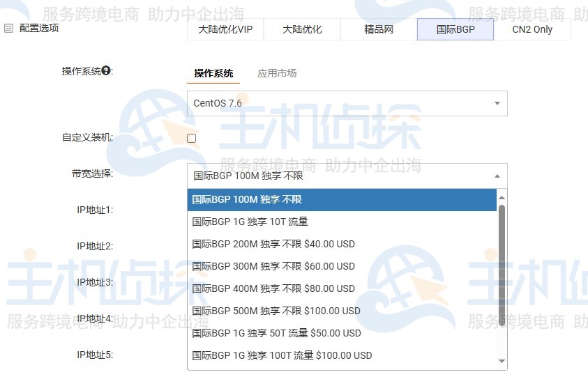588x379 pixels.
Task: Select the 大陆优化 network tab
Action: (302, 29)
